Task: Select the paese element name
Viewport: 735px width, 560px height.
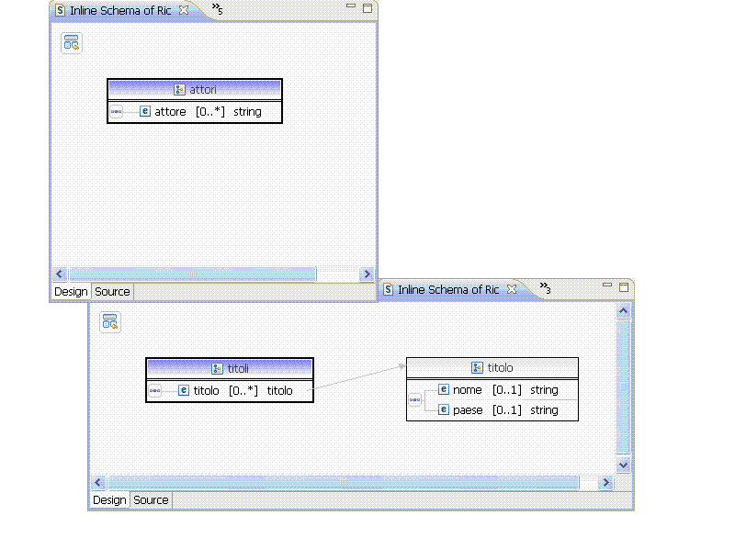Action: [468, 410]
